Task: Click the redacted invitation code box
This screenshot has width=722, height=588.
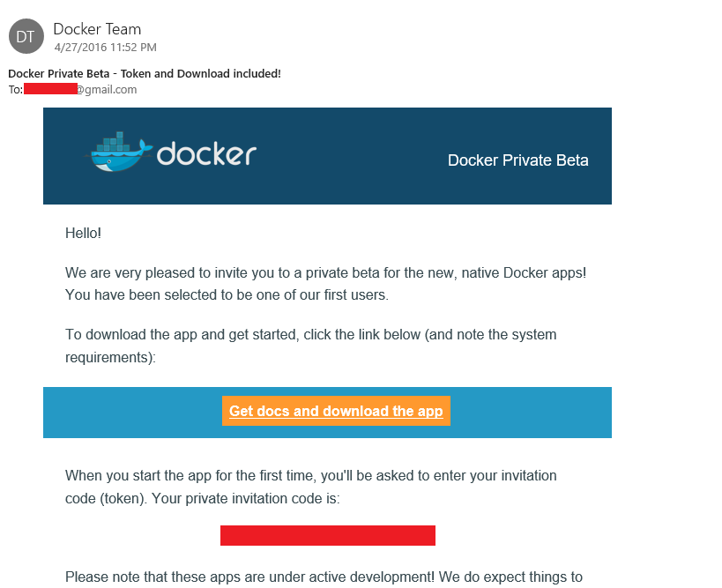Action: (x=328, y=535)
